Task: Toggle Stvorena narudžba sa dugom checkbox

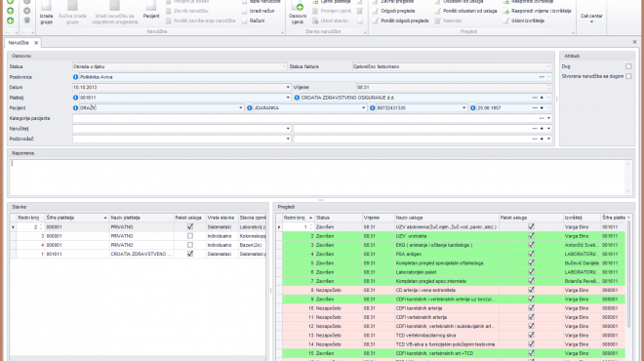Action: tap(628, 76)
